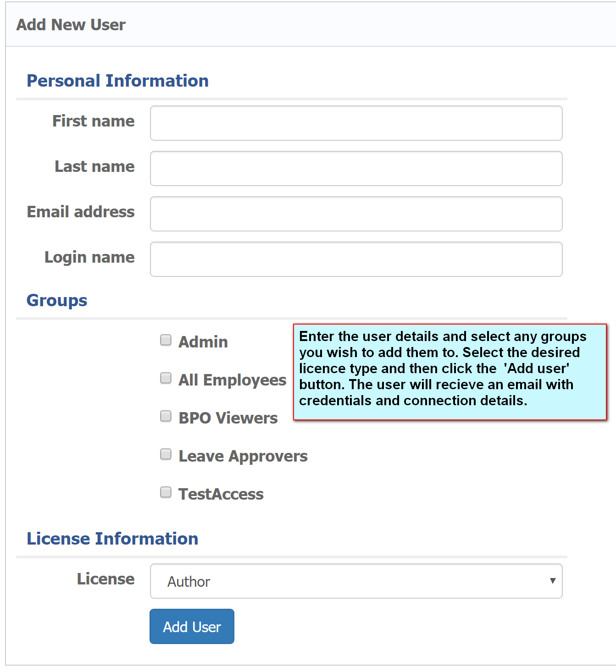Open the License dropdown showing Author

pyautogui.click(x=356, y=581)
